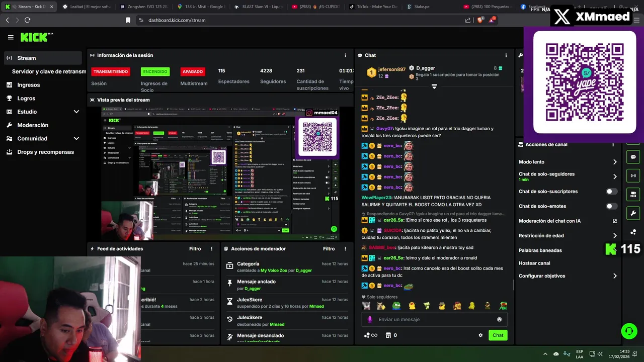The image size is (644, 362).
Task: Click the TRANSMITIENDO status badge
Action: 111,71
